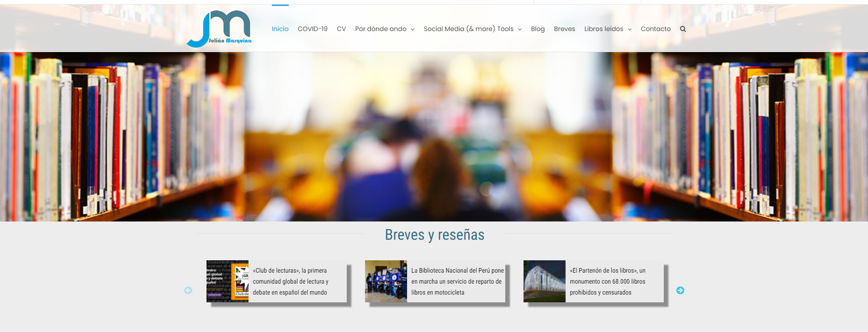Open the Club de lecturas article link
This screenshot has height=332, width=868.
click(x=291, y=281)
